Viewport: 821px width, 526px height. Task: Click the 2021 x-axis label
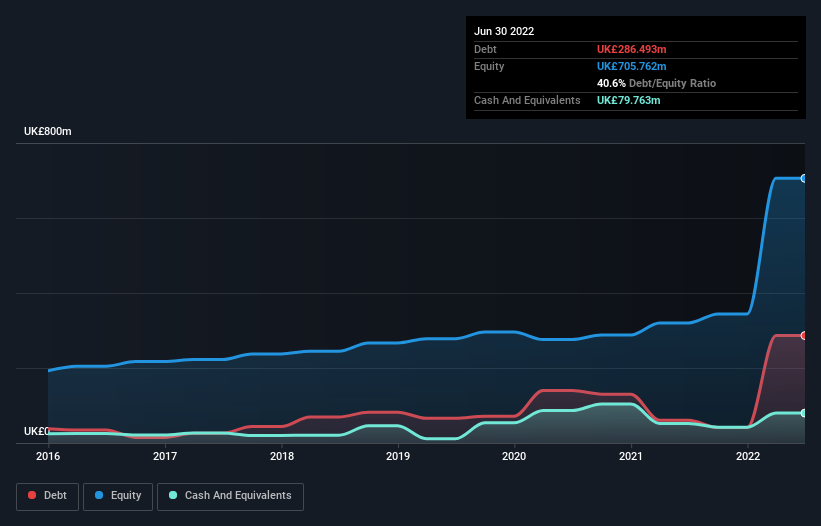tap(631, 456)
